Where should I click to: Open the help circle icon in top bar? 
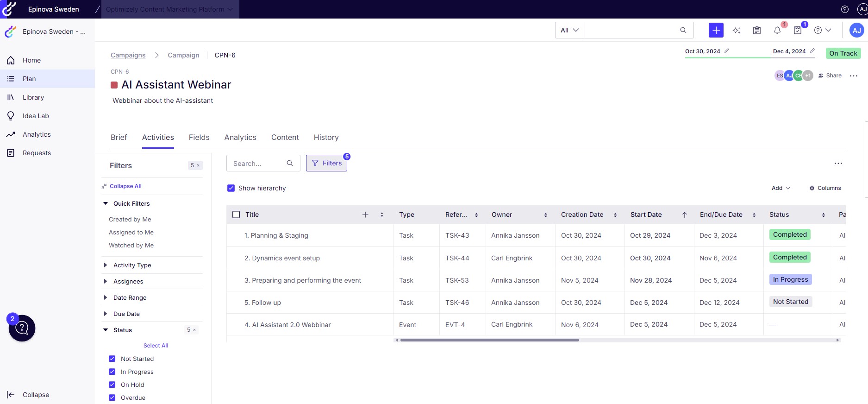pos(845,9)
